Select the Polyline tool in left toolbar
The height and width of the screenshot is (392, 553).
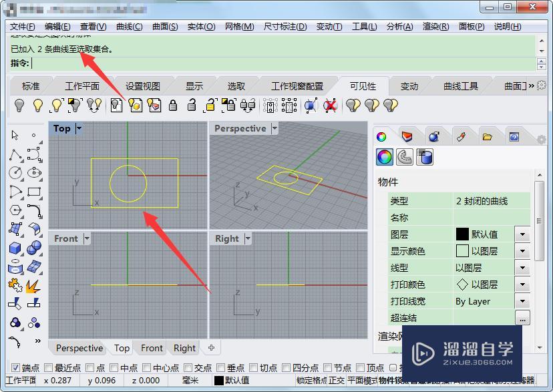click(15, 154)
